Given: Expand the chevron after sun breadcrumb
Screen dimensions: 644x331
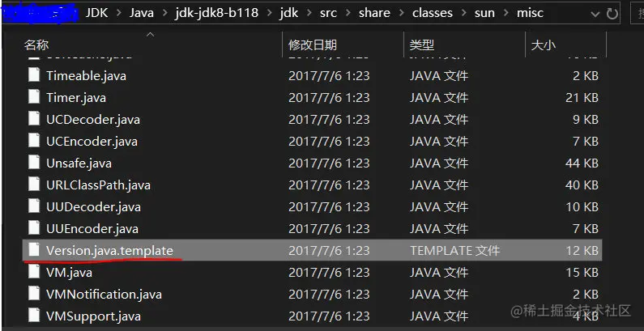Looking at the screenshot, I should [506, 13].
